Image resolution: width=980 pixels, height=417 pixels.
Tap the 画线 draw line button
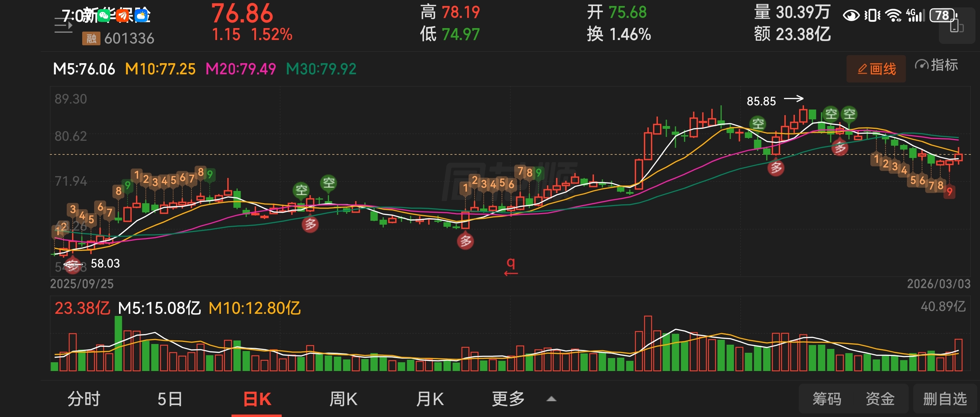[x=876, y=69]
